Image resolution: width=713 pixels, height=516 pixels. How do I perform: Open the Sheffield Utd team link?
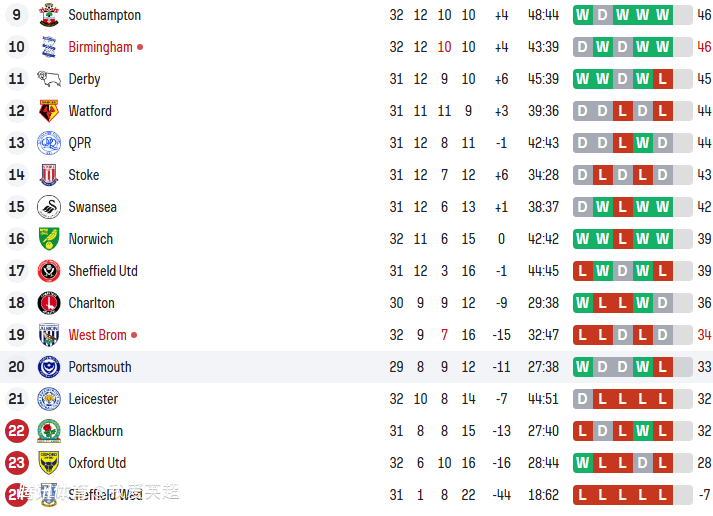coord(103,271)
